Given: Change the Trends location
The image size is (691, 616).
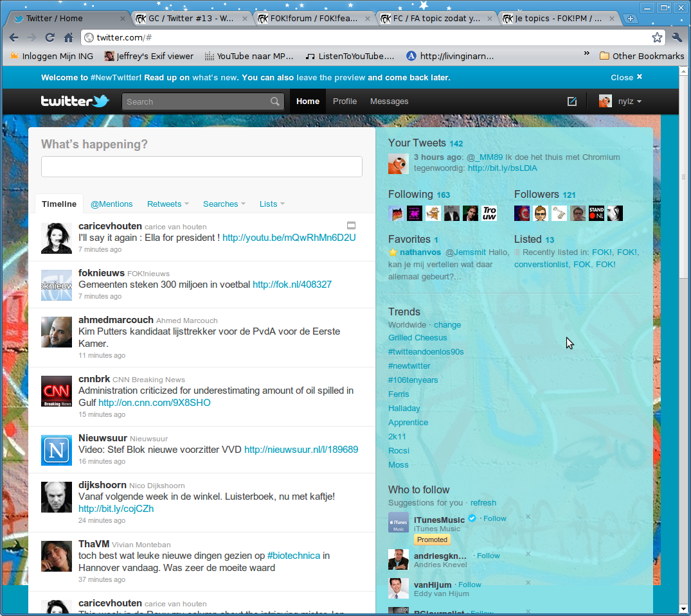Looking at the screenshot, I should pos(447,324).
